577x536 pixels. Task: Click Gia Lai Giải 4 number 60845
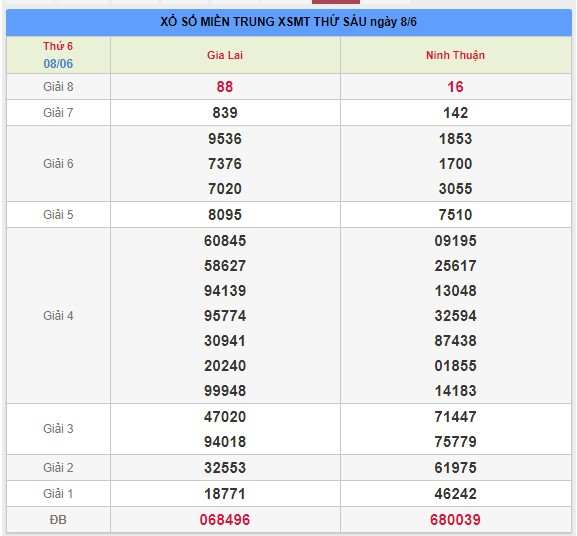225,241
